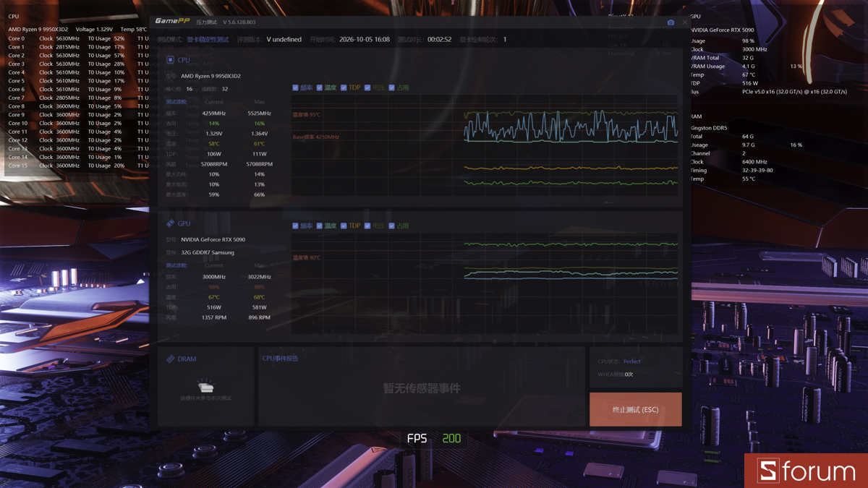
Task: Click the memory module image in DRAM panel
Action: [x=206, y=386]
